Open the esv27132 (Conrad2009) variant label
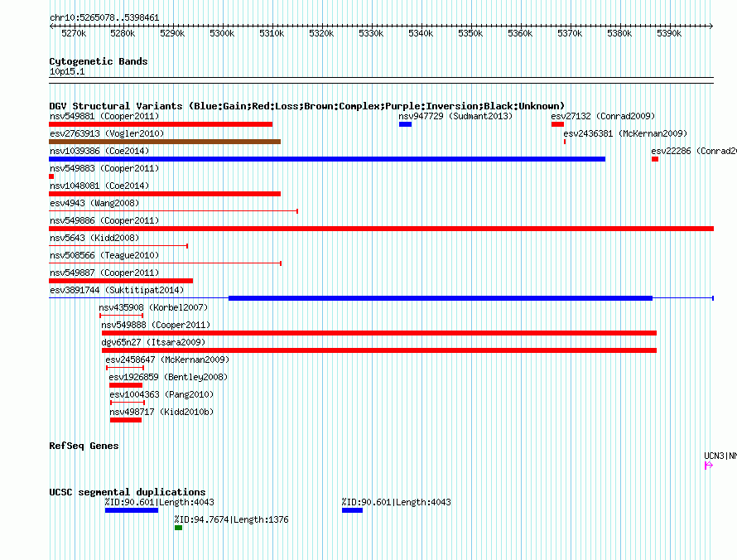Viewport: 737px width, 560px height. tap(603, 116)
